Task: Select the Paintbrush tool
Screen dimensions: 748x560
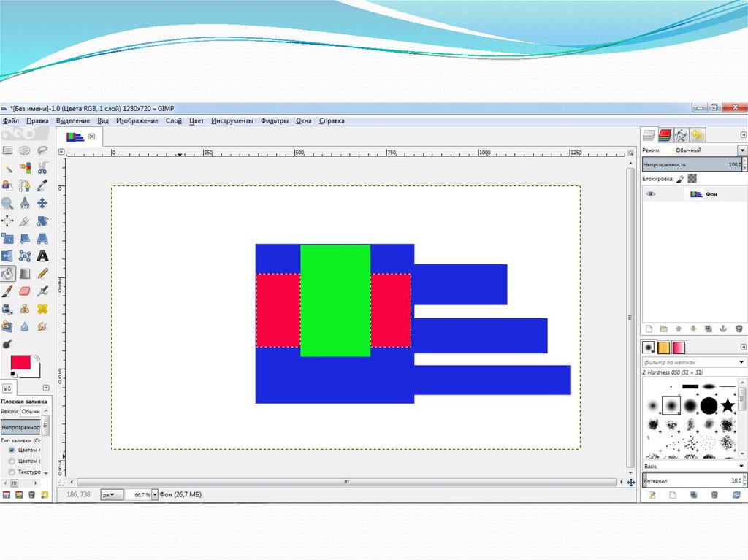Action: coord(7,291)
